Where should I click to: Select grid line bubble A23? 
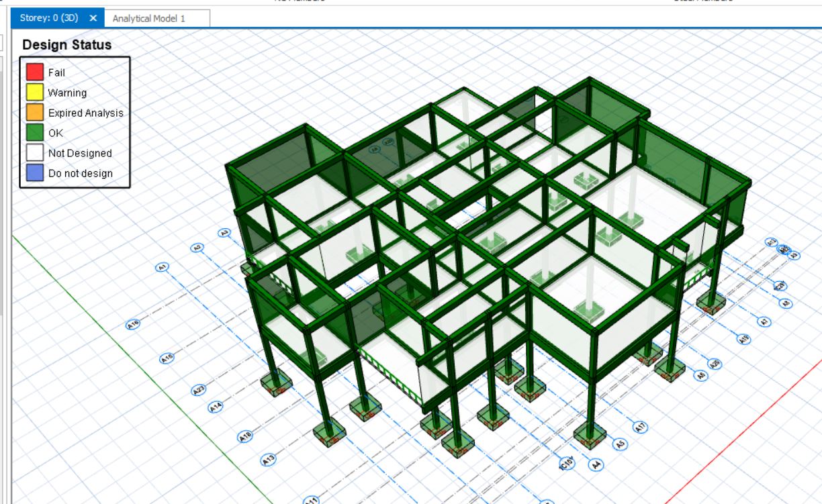tap(198, 390)
